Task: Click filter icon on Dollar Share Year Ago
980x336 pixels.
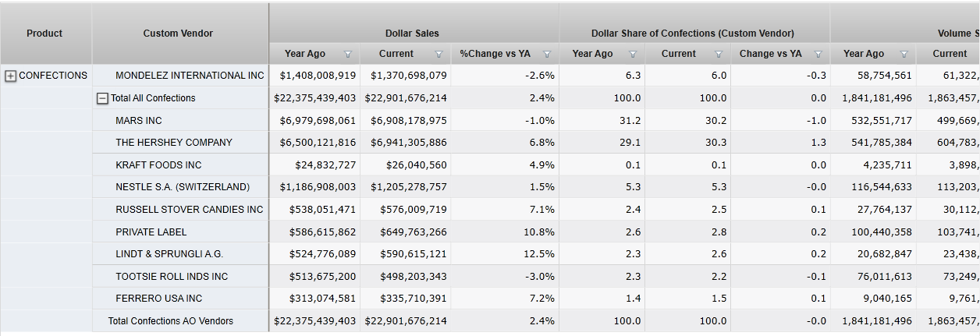Action: [x=633, y=55]
